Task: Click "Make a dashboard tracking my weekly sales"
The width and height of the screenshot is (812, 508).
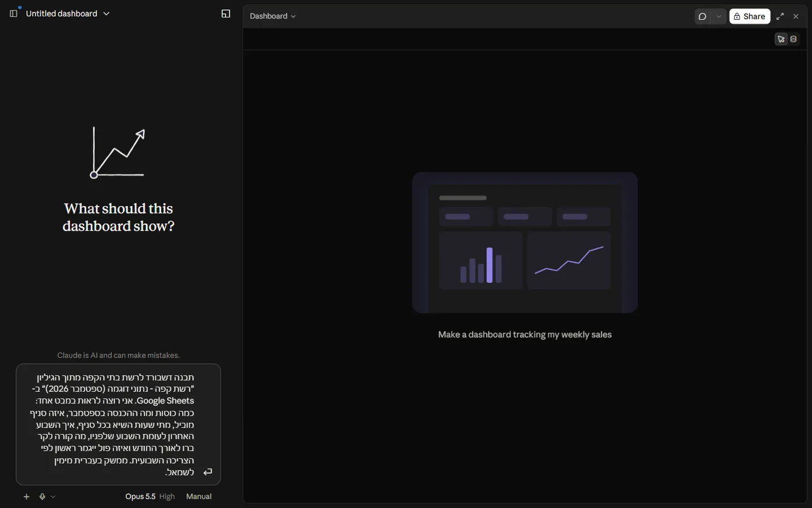Action: tap(525, 334)
